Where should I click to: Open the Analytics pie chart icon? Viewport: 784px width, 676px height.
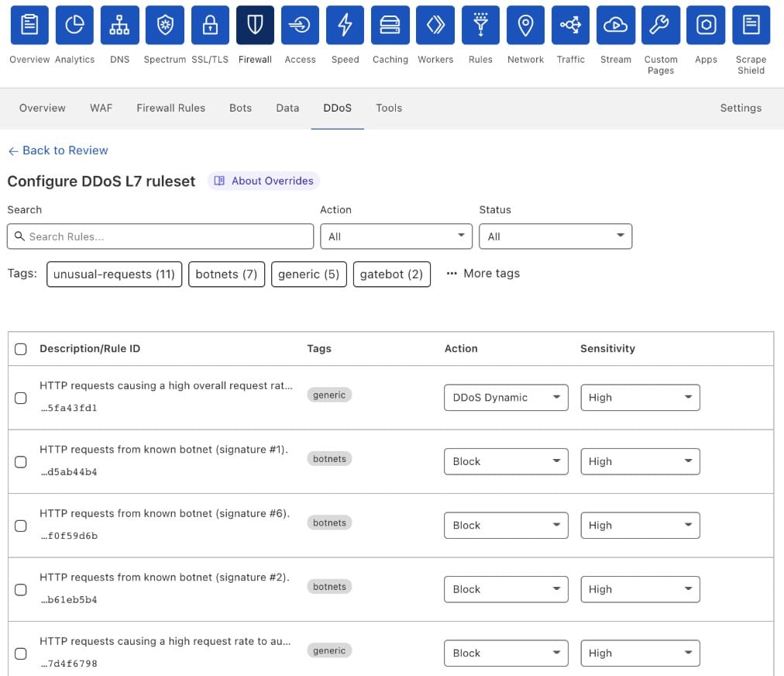click(74, 25)
